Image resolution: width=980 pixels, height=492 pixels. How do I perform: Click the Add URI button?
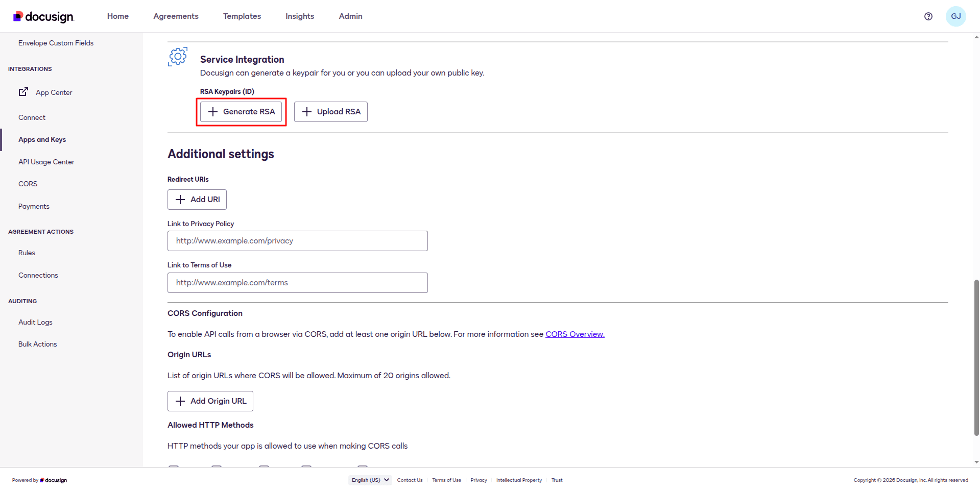point(197,200)
